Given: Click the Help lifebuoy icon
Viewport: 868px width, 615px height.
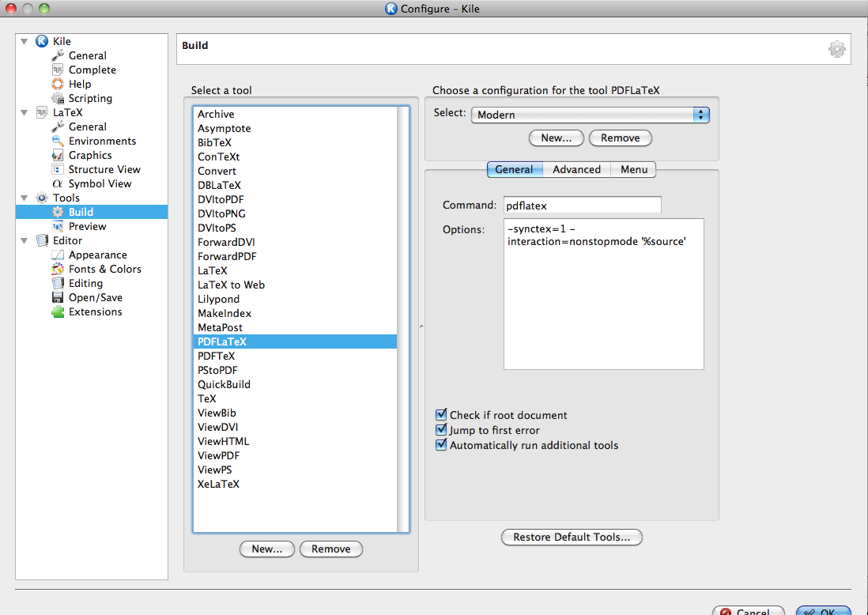Looking at the screenshot, I should coord(58,84).
